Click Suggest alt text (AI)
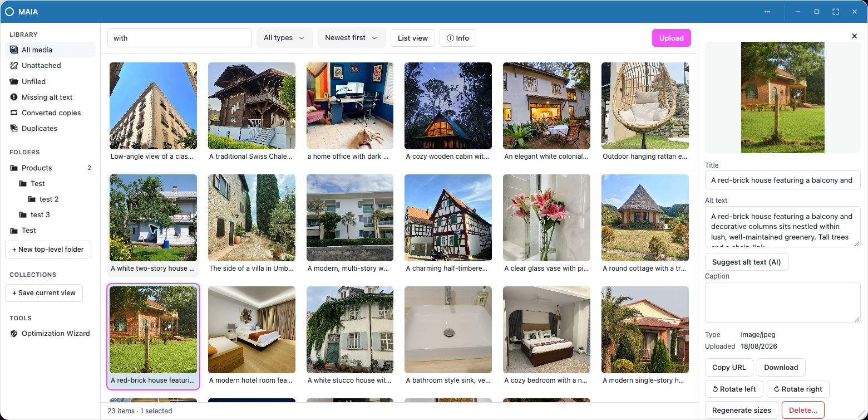Image resolution: width=868 pixels, height=420 pixels. 746,262
